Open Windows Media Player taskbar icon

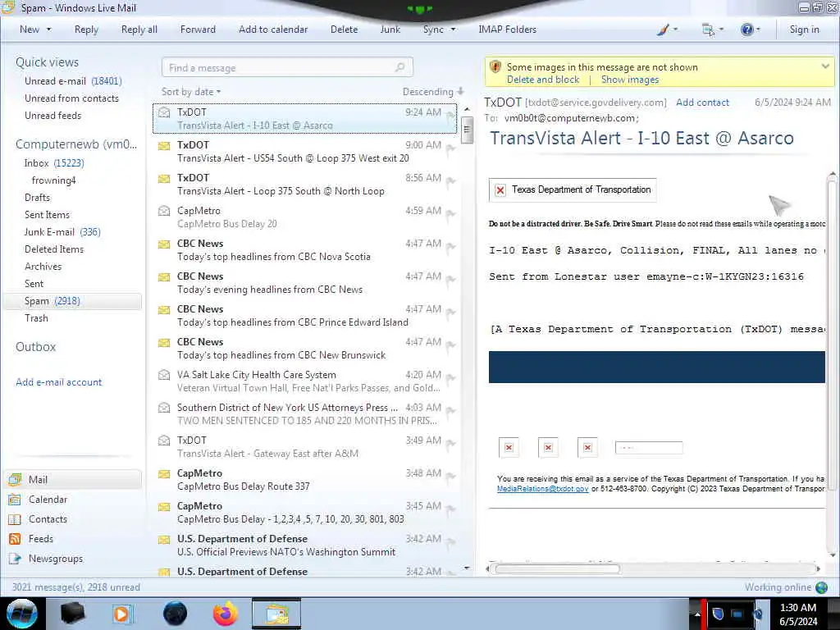122,614
